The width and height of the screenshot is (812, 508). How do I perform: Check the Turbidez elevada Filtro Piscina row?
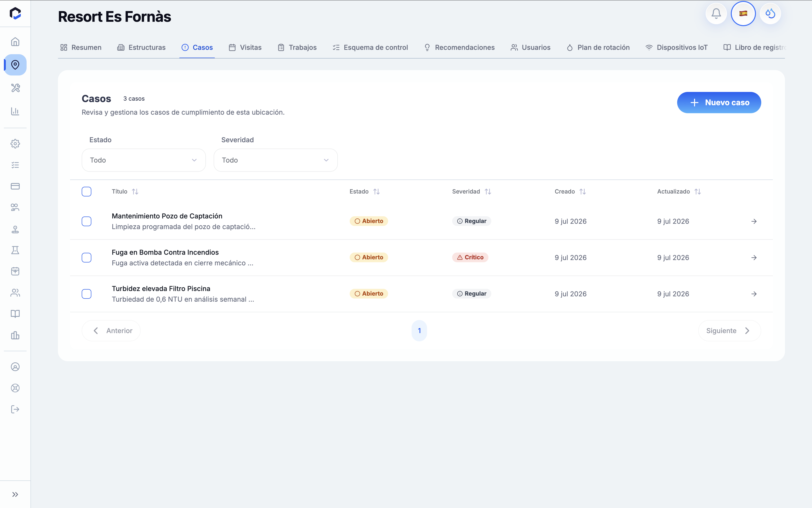87,294
